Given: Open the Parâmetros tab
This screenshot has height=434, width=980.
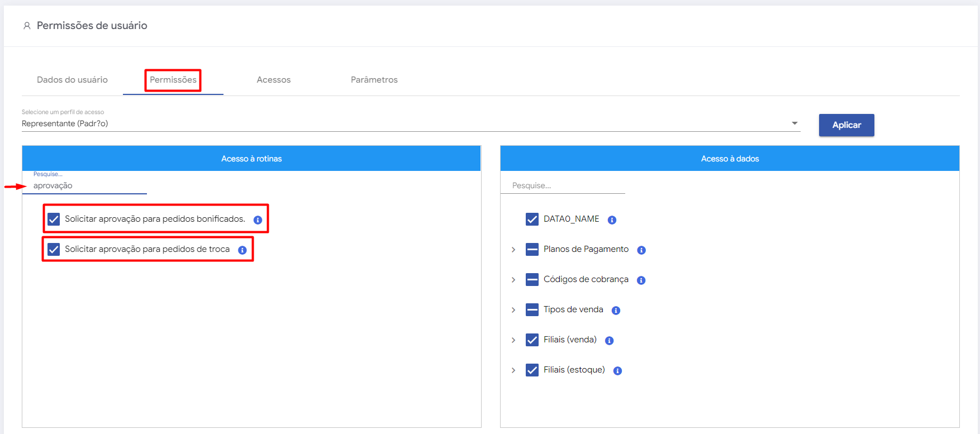Looking at the screenshot, I should pos(374,80).
